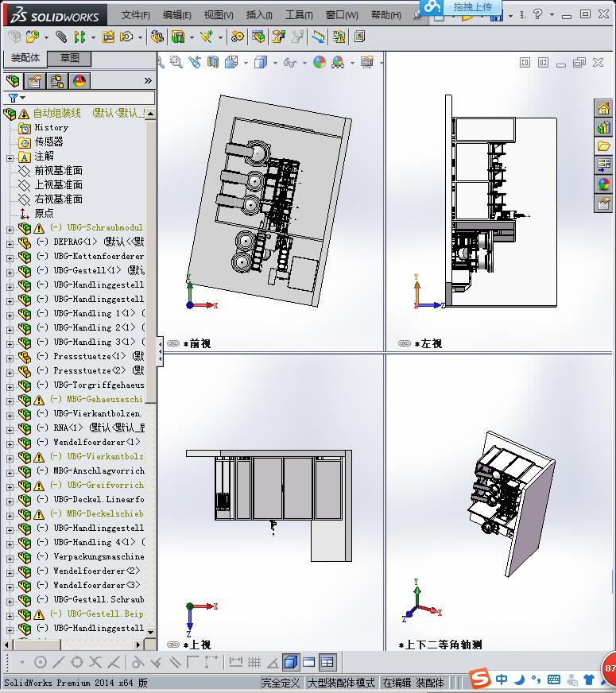Click the Smart Fasteners icon
Viewport: 616px width, 693px height.
coord(108,37)
